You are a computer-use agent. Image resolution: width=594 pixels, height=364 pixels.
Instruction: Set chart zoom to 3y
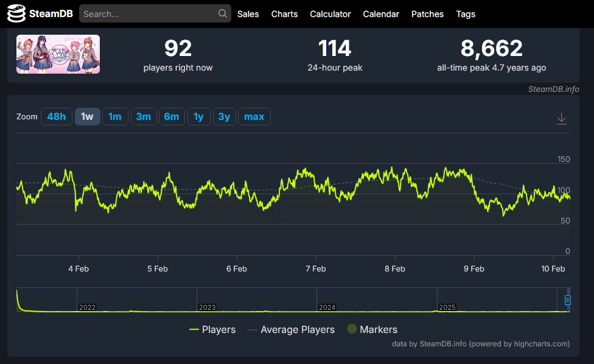tap(224, 117)
